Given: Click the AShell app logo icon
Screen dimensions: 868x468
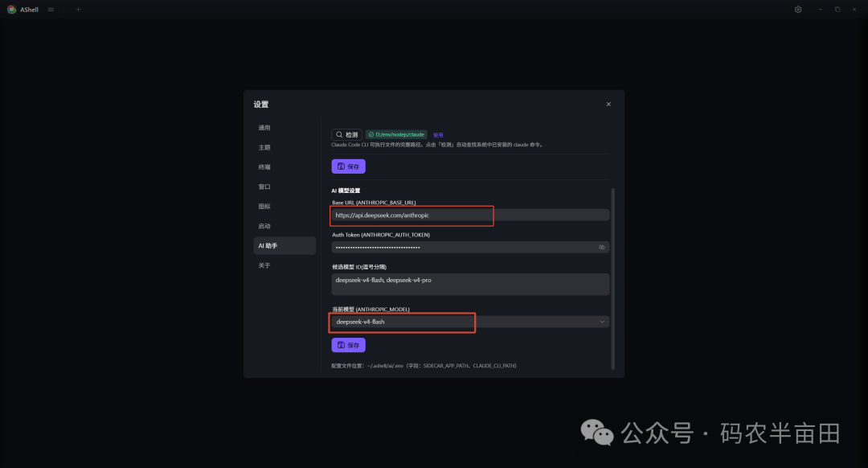Looking at the screenshot, I should click(x=11, y=10).
